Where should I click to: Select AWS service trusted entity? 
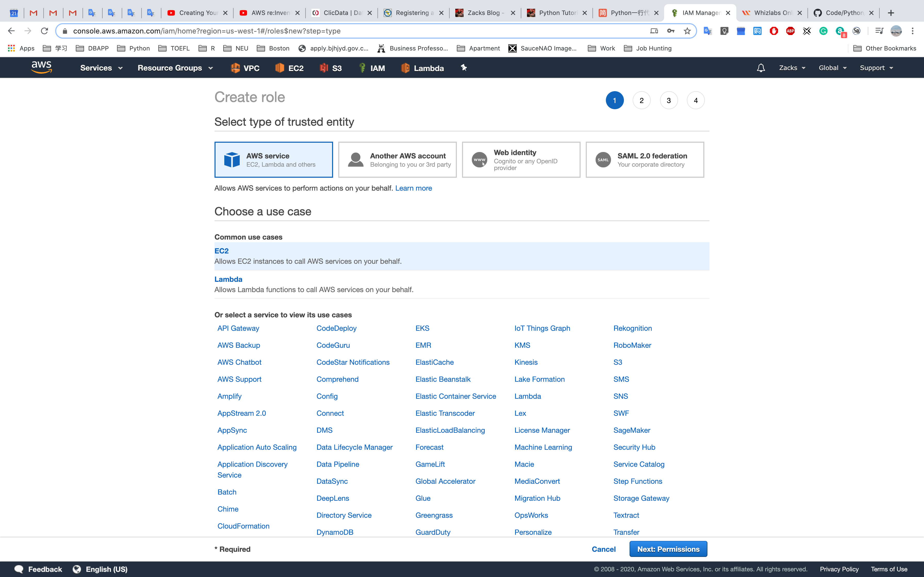point(273,159)
